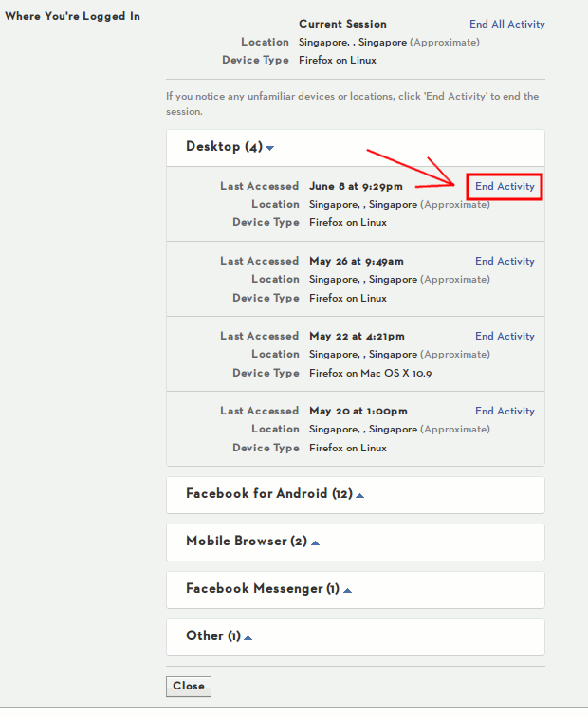Viewport: 588px width, 717px height.
Task: Click the up arrow beside Facebook for Android
Action: (x=359, y=495)
